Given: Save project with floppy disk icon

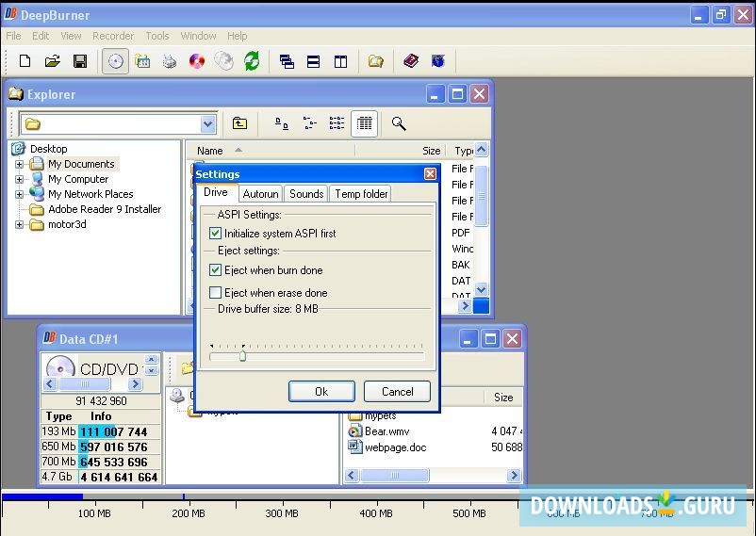Looking at the screenshot, I should pos(80,61).
